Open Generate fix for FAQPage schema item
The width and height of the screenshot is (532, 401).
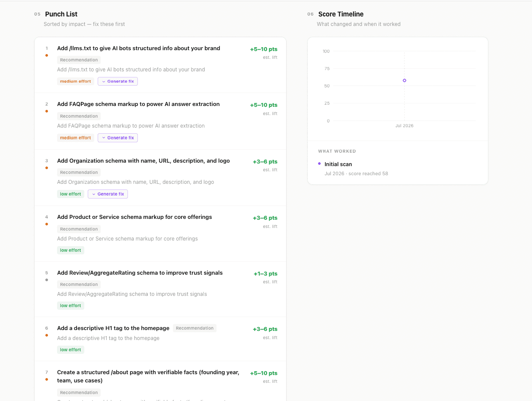118,138
